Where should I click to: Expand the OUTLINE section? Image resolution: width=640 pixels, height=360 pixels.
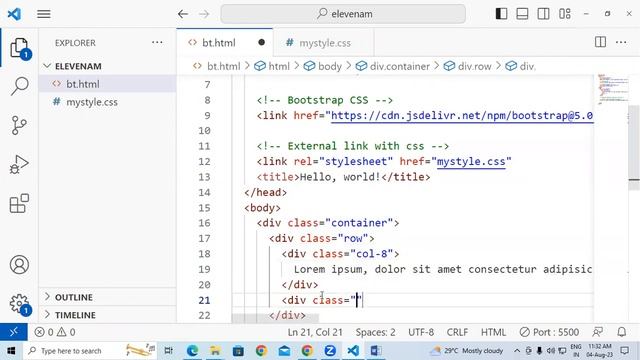click(108, 297)
